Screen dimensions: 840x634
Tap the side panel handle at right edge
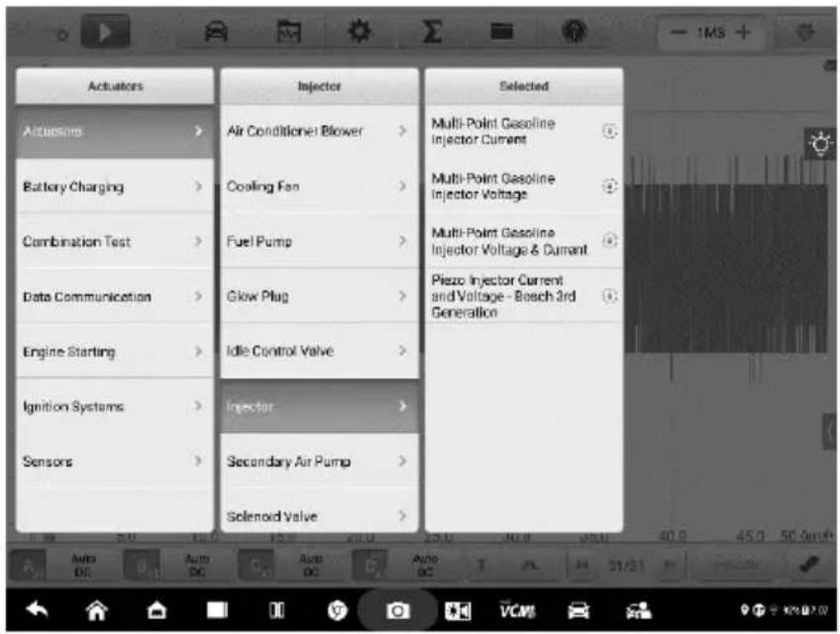click(829, 432)
